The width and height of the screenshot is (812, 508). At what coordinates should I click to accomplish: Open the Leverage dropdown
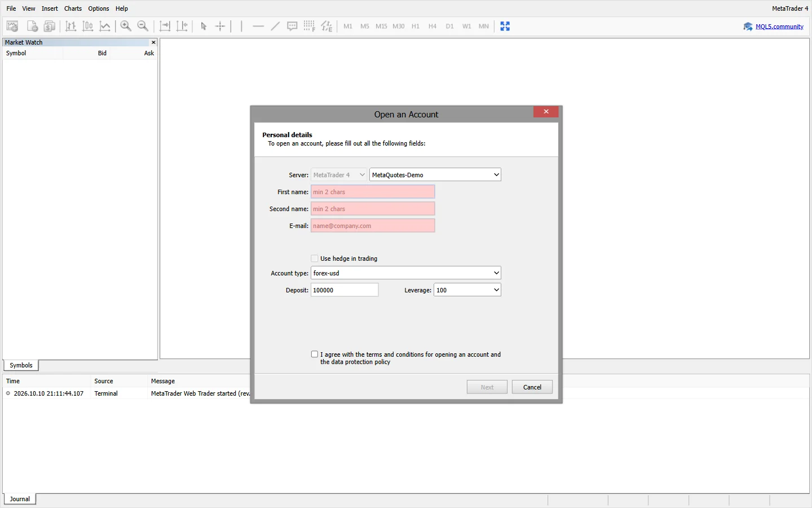coord(467,290)
